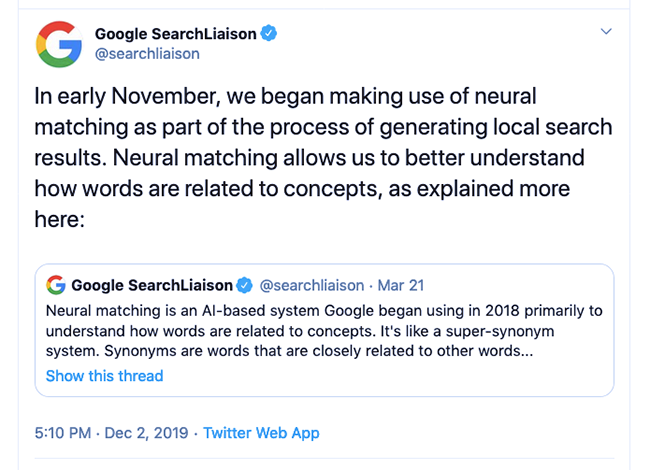Screen dimensions: 650x470
Task: Click the main tweet text about neural matching
Action: [x=323, y=157]
